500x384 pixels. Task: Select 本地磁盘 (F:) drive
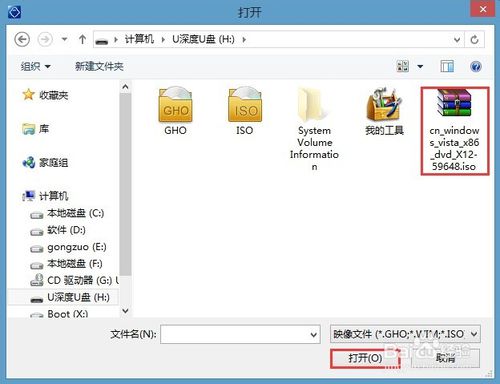click(x=66, y=264)
